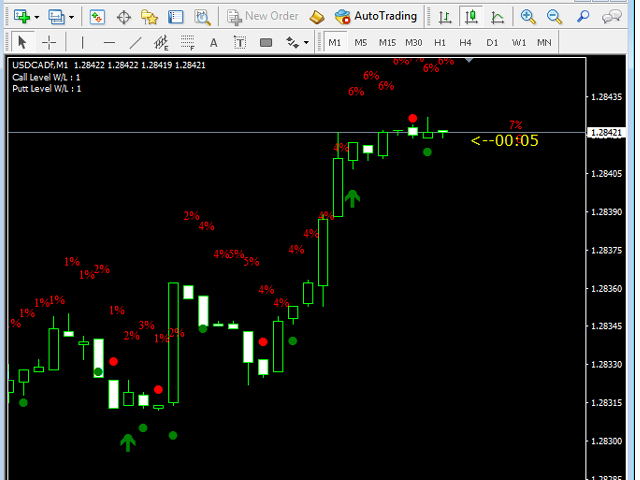The image size is (640, 480).
Task: Expand the new chart dropdown arrow
Action: [x=37, y=17]
